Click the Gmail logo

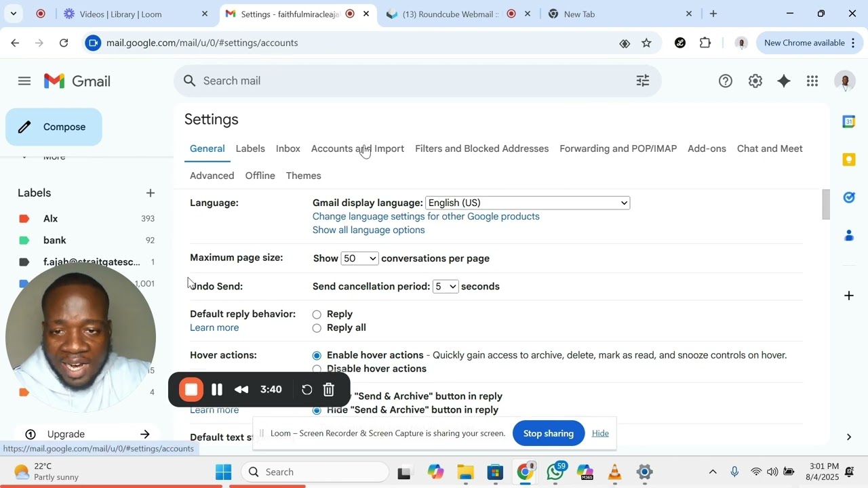click(x=77, y=81)
